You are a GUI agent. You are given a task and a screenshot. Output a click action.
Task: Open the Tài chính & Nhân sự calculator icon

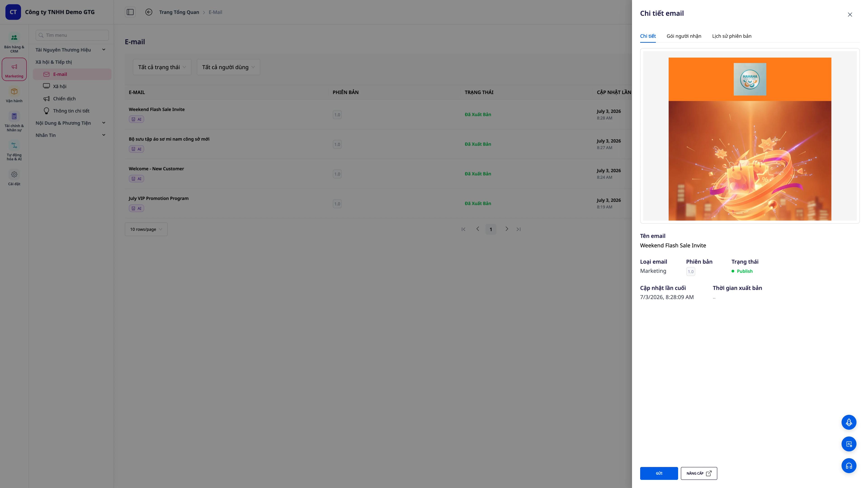(x=14, y=116)
